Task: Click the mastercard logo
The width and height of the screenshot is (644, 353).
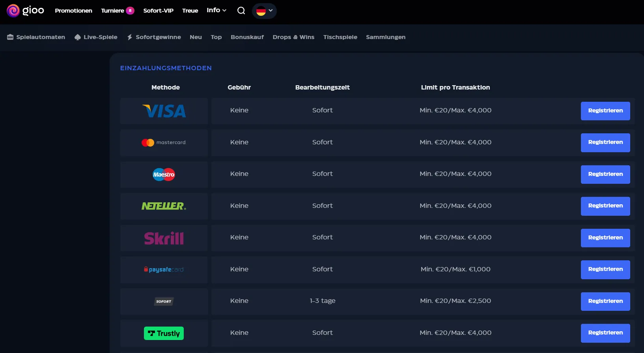Action: point(164,142)
